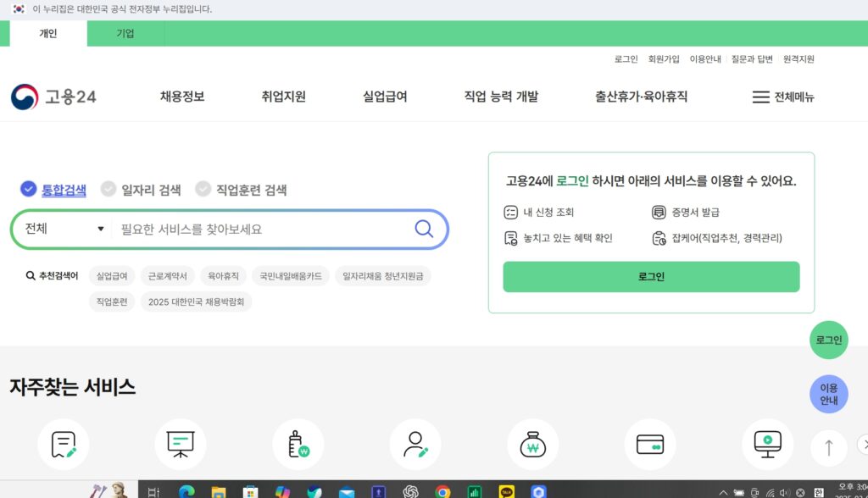Image resolution: width=868 pixels, height=498 pixels.
Task: Click the 고용24 logo
Action: (53, 97)
